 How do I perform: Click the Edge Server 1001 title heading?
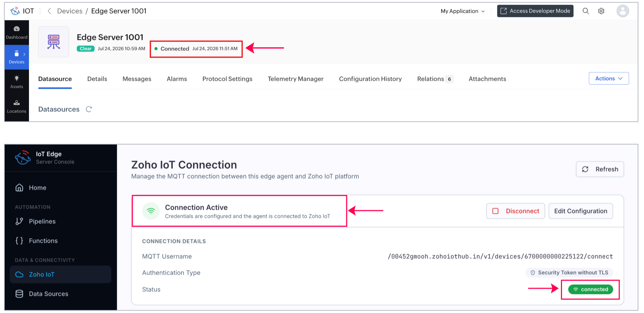tap(110, 37)
